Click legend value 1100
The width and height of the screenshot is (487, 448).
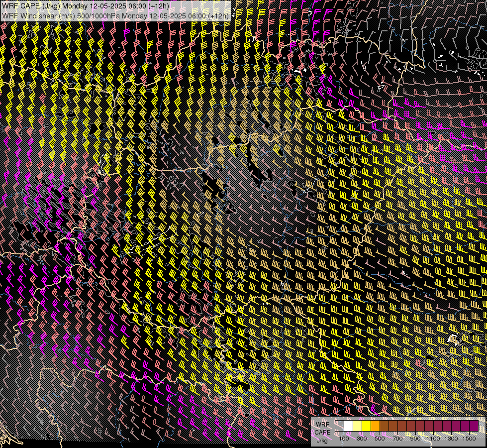click(433, 439)
